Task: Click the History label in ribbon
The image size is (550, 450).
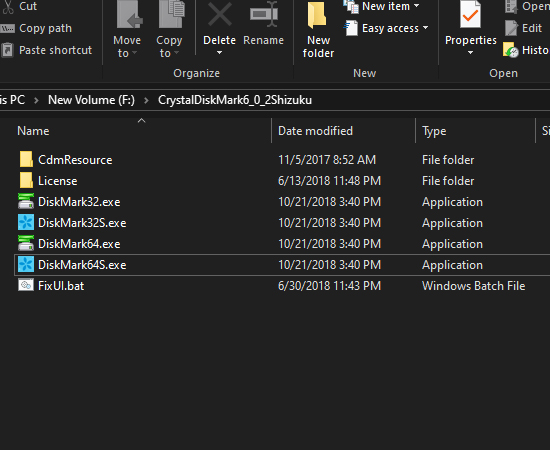Action: pos(536,50)
